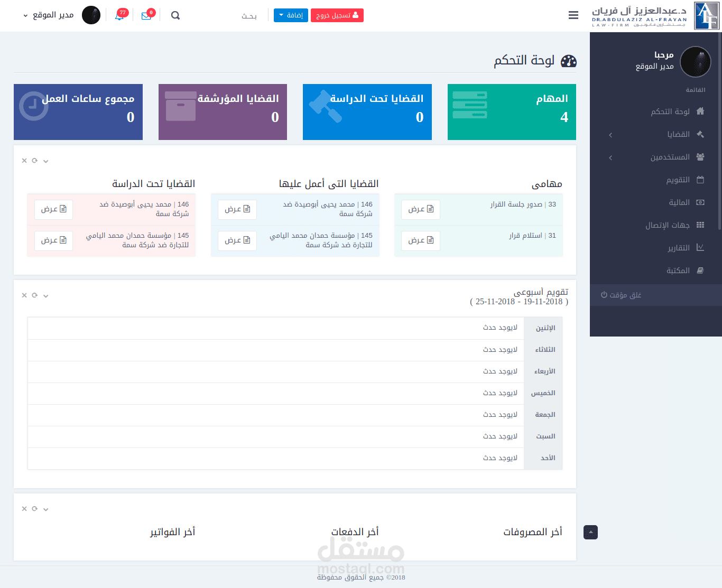Expand the القضايا sidebar submenu chevron
The height and width of the screenshot is (588, 722).
pos(610,134)
